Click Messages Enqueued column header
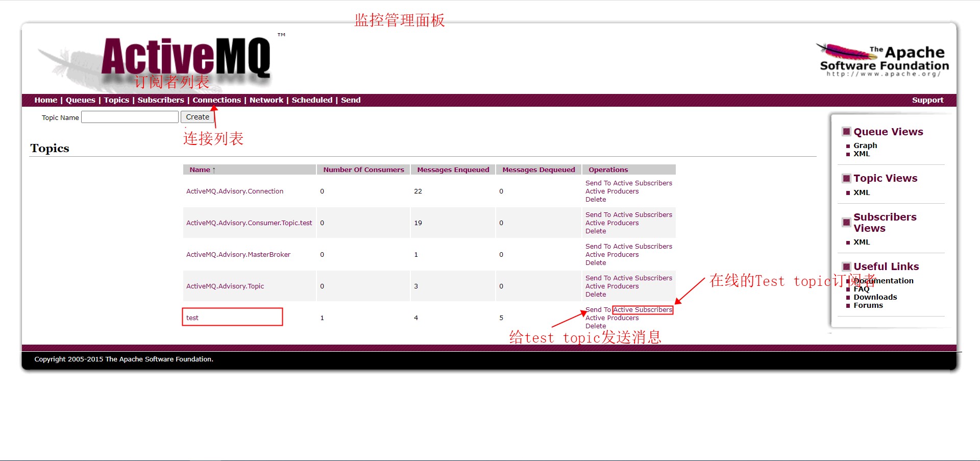Image resolution: width=980 pixels, height=461 pixels. 453,169
